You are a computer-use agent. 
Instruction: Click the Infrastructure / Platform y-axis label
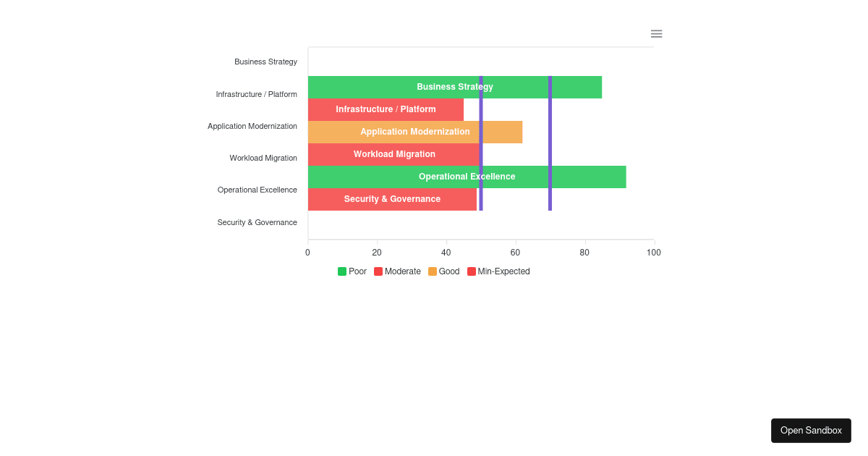pos(257,94)
